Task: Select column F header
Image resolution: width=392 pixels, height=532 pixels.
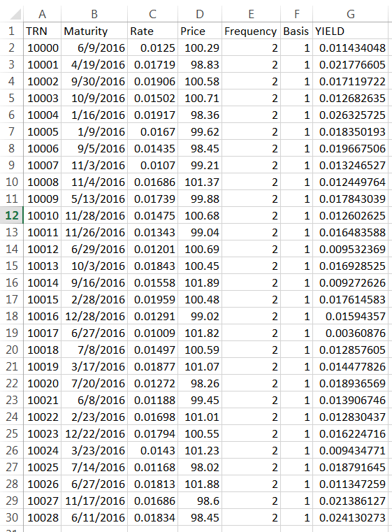Action: [x=297, y=14]
